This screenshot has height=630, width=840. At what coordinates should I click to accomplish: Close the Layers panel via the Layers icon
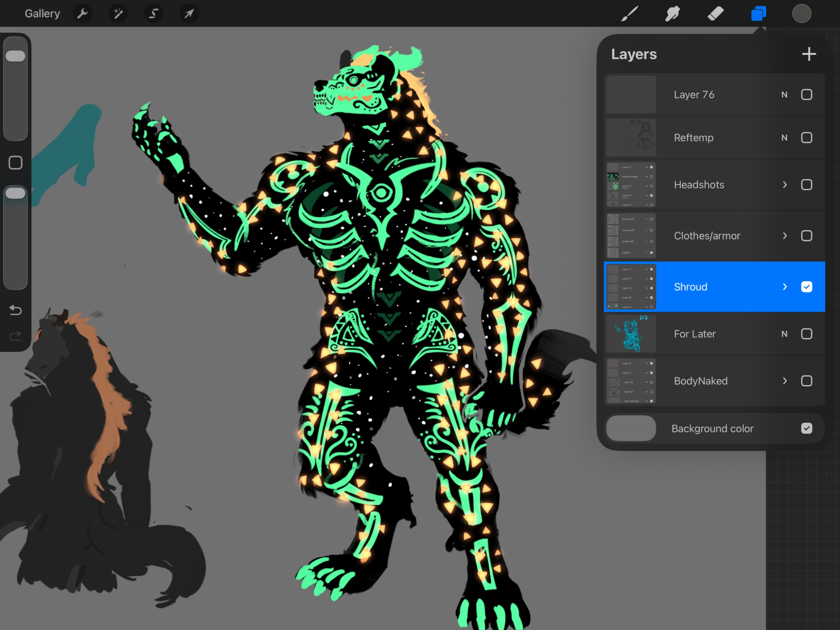point(759,13)
